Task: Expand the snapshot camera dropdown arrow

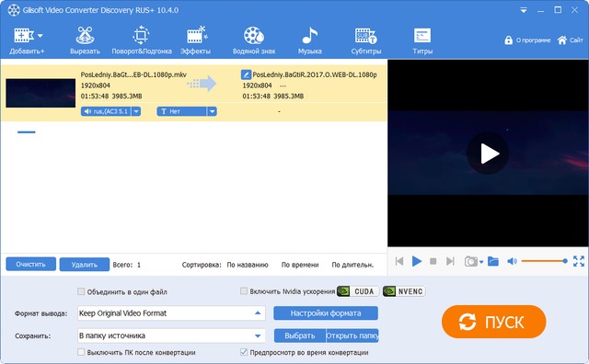Action: 481,262
